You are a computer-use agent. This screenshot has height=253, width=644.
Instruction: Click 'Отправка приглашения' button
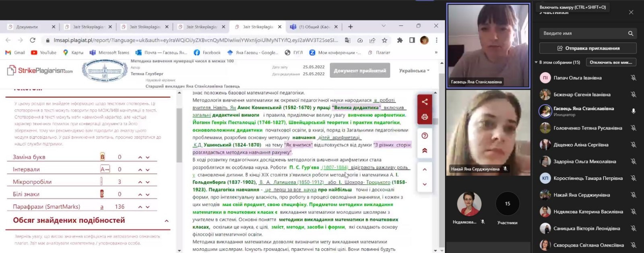click(588, 48)
